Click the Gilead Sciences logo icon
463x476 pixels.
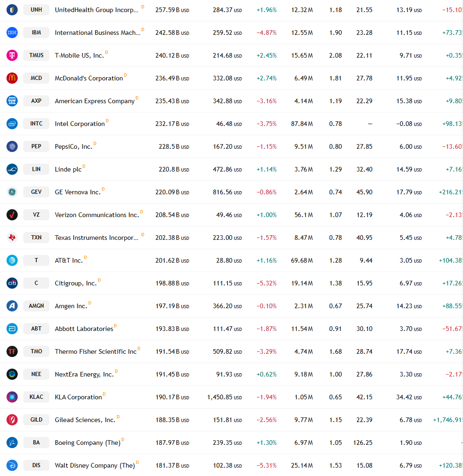pyautogui.click(x=12, y=420)
